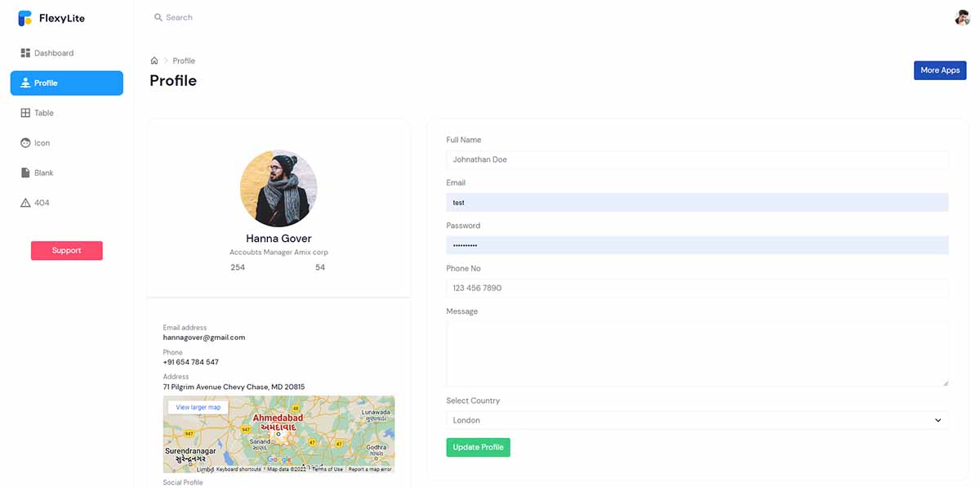The image size is (980, 488).
Task: Click the Terms of Use map link
Action: pyautogui.click(x=328, y=469)
